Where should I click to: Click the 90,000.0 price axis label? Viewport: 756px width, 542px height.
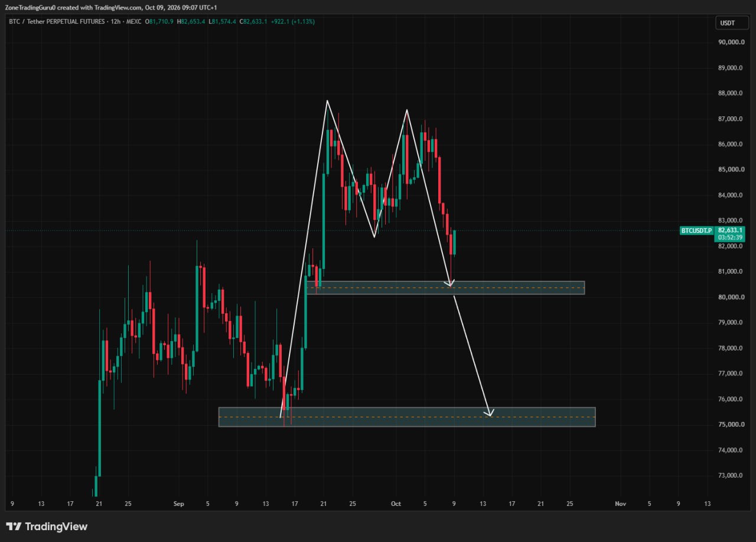pos(731,42)
